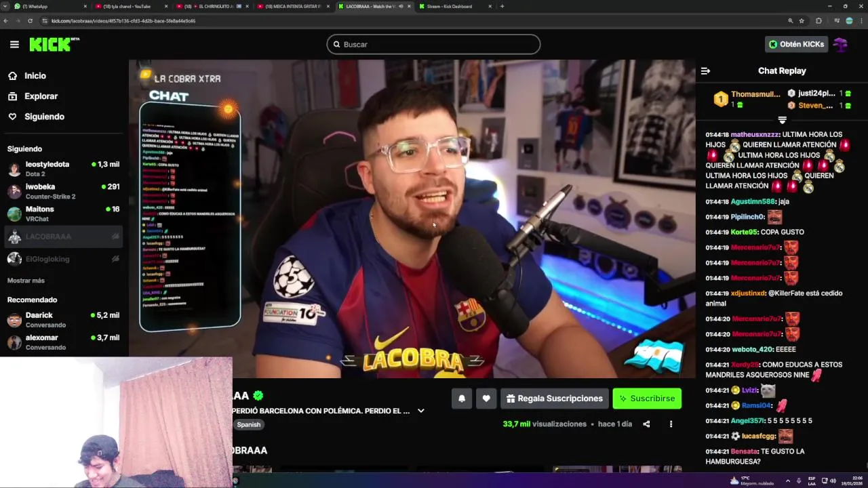Click the green Suscribirse button
This screenshot has width=868, height=488.
647,399
